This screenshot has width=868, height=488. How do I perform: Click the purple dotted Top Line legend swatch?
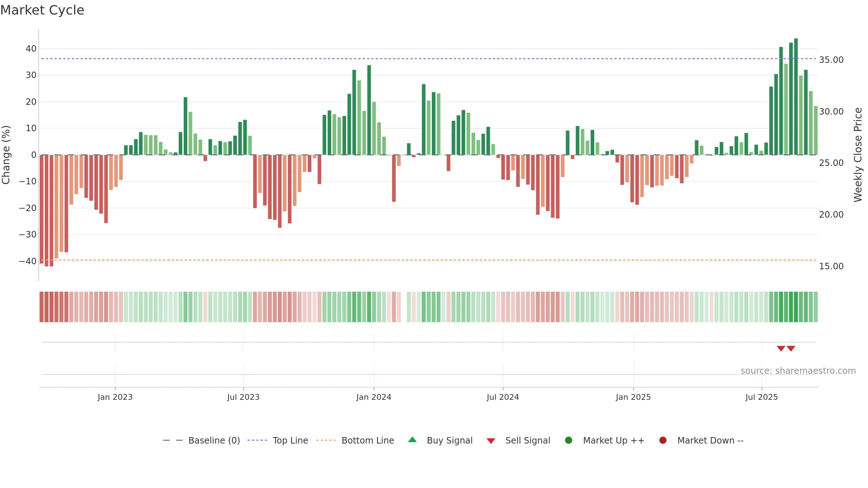(257, 440)
